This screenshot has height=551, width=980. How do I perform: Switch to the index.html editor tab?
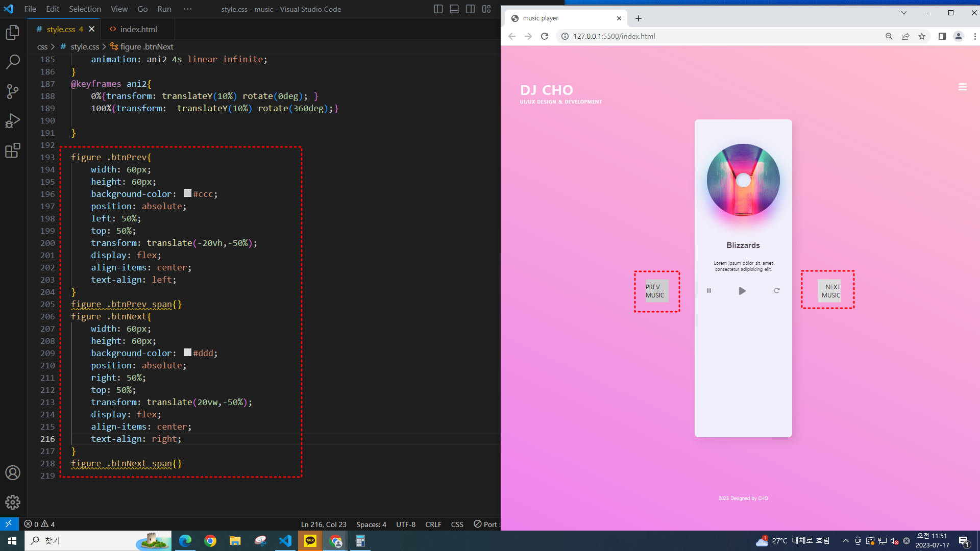click(x=138, y=30)
